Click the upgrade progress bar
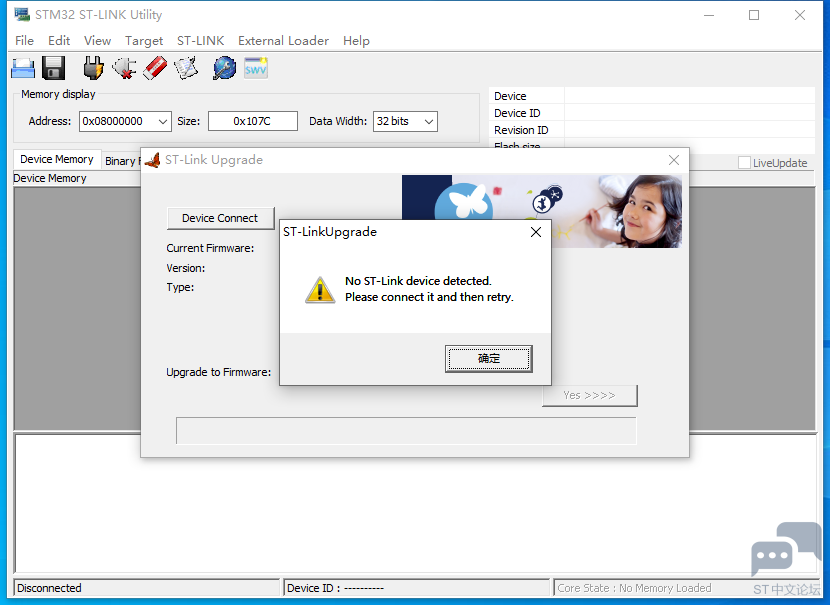This screenshot has height=605, width=830. pyautogui.click(x=406, y=431)
